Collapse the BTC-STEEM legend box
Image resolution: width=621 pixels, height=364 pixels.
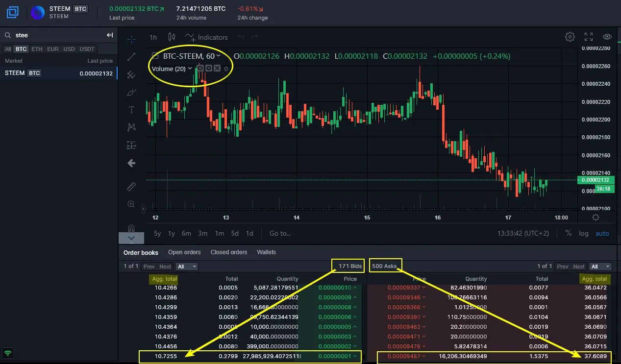tap(155, 56)
